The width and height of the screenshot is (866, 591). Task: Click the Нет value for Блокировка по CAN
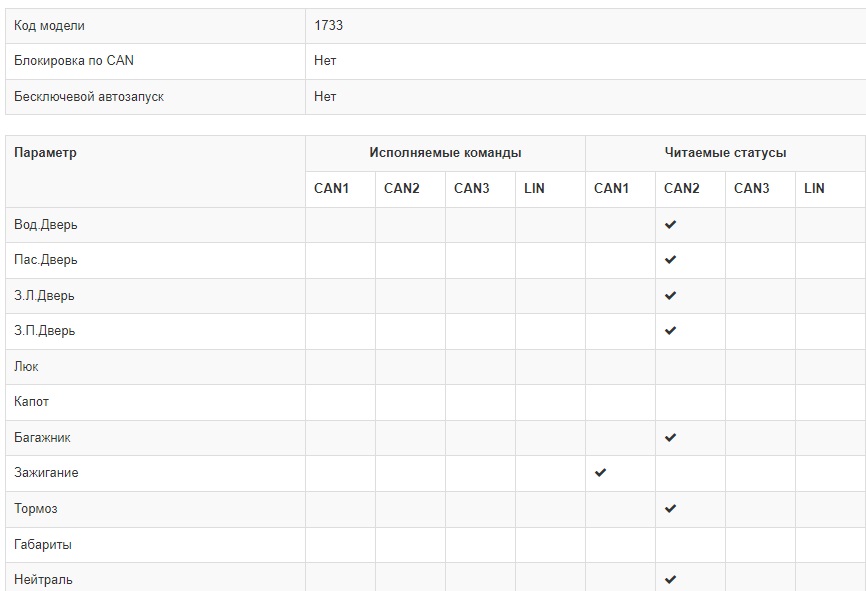click(x=325, y=61)
